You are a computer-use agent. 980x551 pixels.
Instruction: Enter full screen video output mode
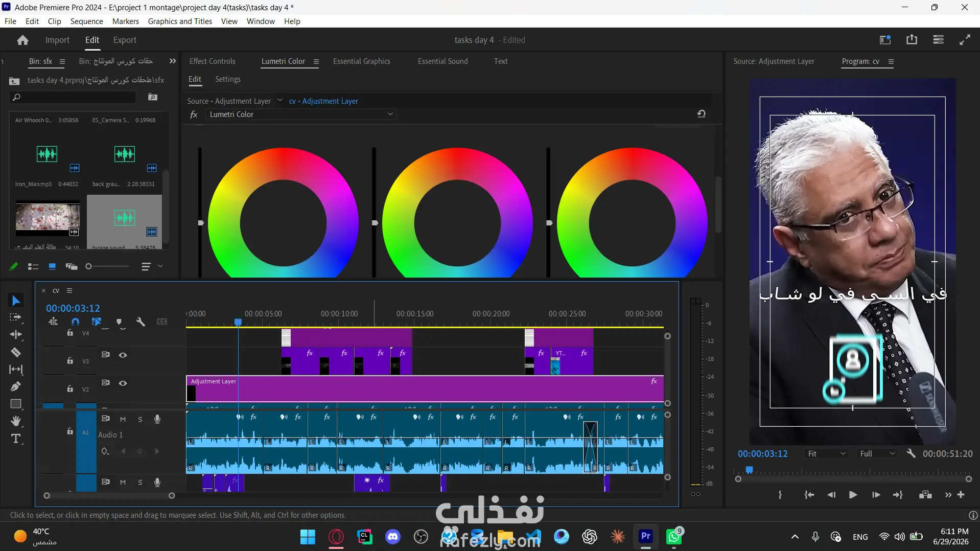coord(965,40)
